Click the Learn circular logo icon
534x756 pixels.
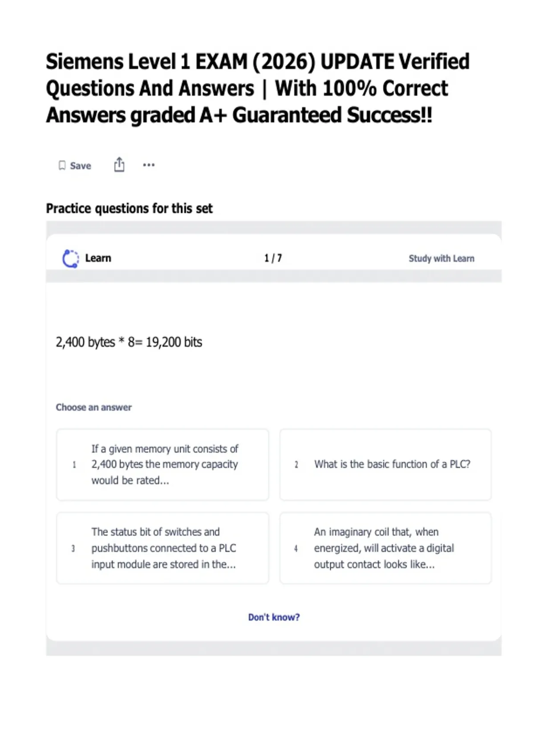tap(70, 258)
